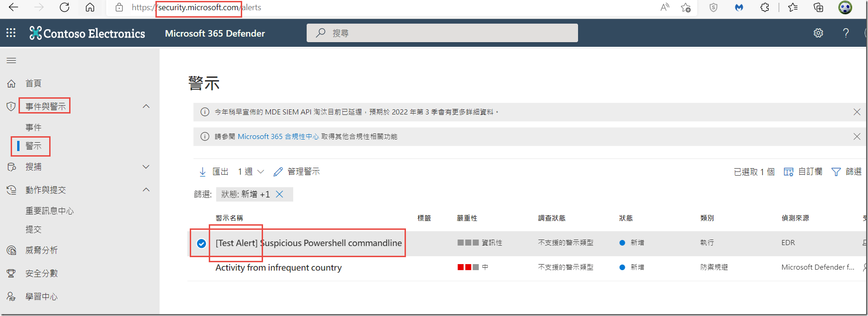Open 重要訊息中心 in the sidebar

pyautogui.click(x=50, y=211)
